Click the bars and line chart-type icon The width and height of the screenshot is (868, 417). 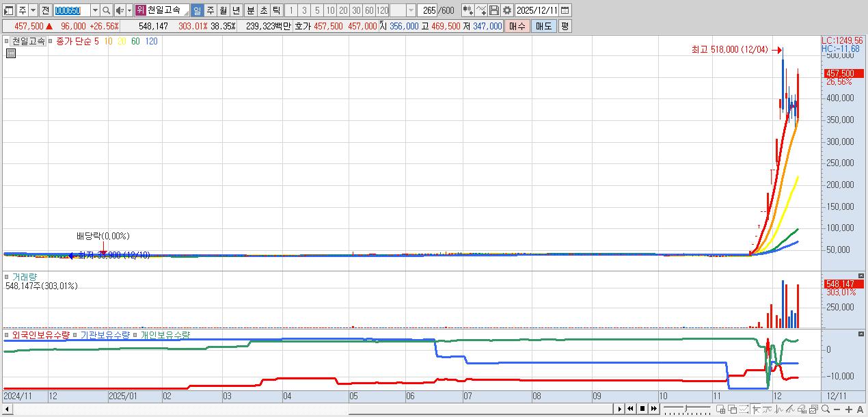point(779,409)
